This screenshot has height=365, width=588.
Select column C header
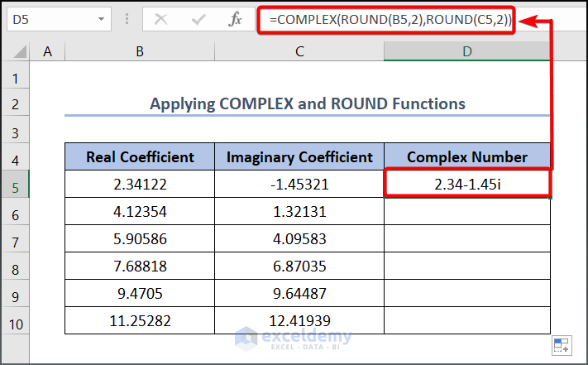pyautogui.click(x=299, y=51)
